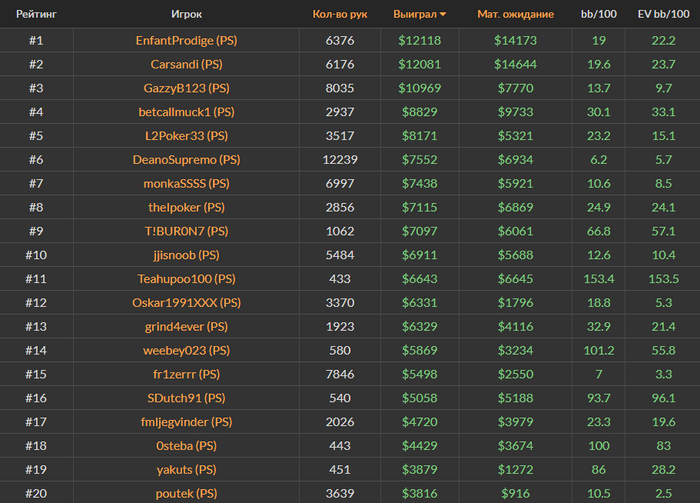Open betcallmuck1 player page
The width and height of the screenshot is (700, 503).
point(186,112)
